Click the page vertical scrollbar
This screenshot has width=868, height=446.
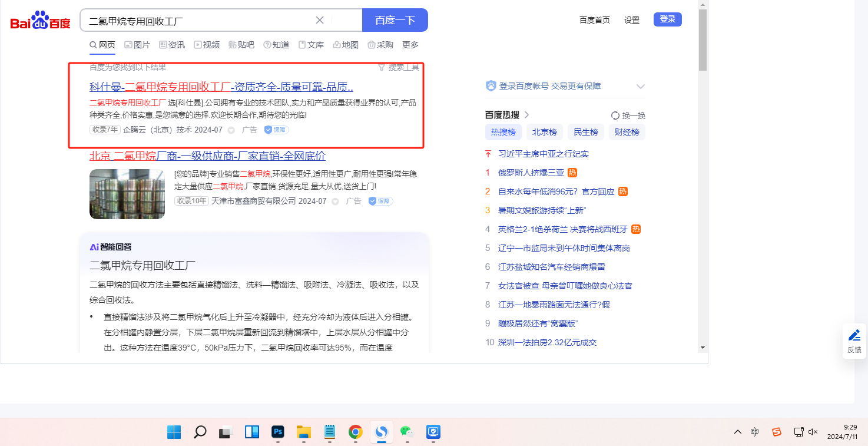click(703, 177)
